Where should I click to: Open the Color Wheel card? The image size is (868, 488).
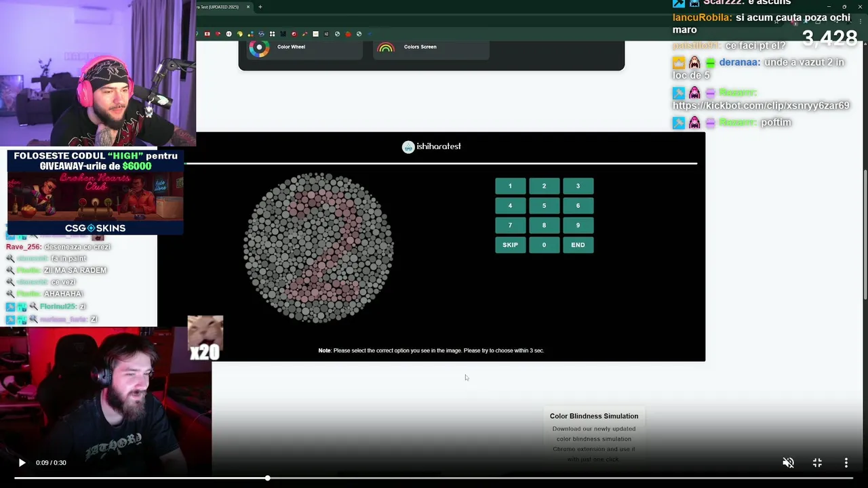click(303, 47)
